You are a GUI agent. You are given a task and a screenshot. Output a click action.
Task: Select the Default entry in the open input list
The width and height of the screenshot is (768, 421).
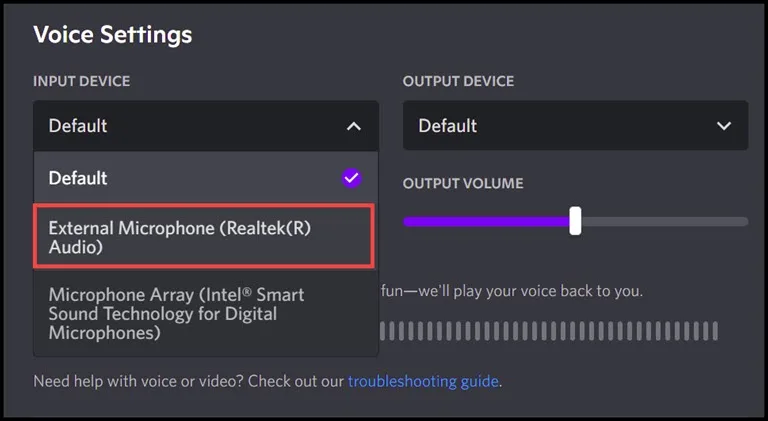(x=206, y=178)
